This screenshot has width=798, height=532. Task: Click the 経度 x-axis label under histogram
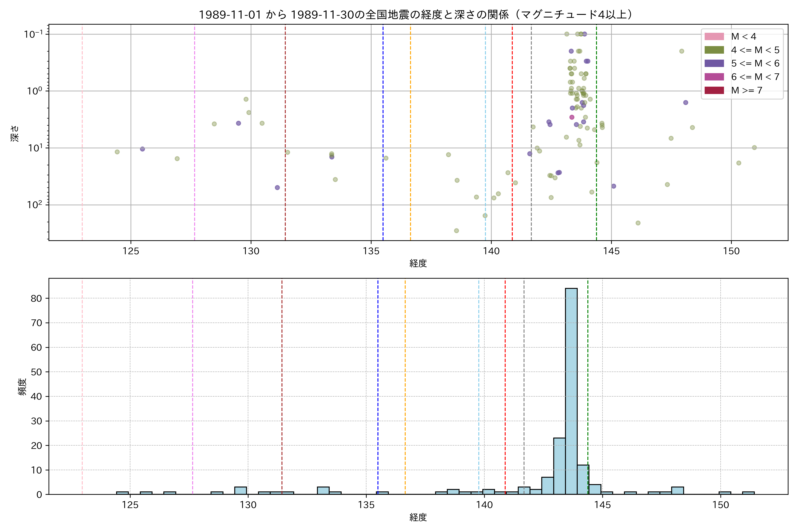click(418, 517)
